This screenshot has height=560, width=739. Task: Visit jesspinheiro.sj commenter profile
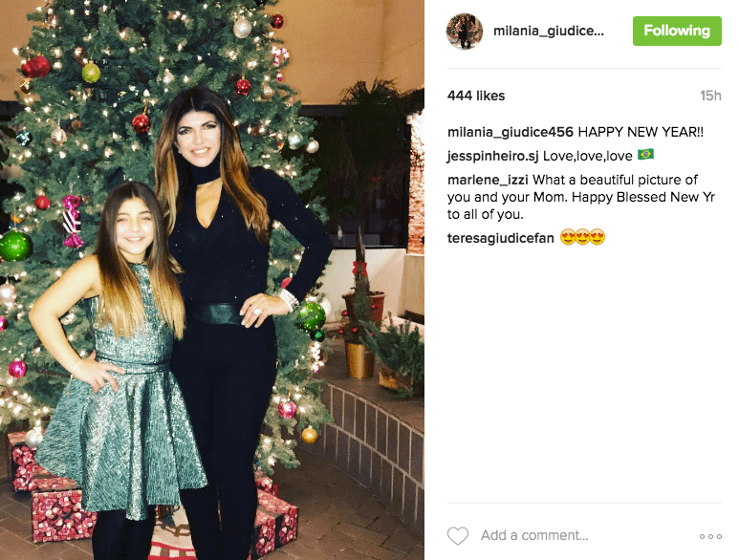click(x=493, y=156)
